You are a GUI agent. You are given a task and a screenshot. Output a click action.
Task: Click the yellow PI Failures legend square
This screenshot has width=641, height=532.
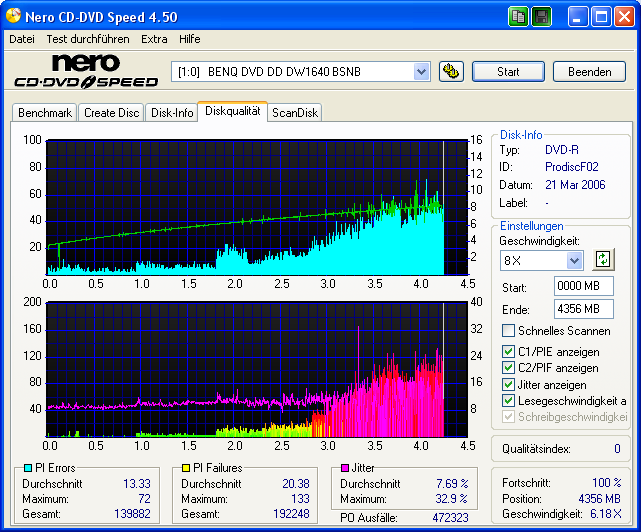[x=187, y=468]
